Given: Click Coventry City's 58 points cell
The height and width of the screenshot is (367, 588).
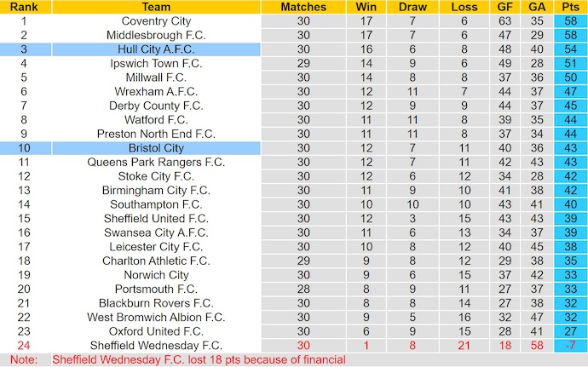Looking at the screenshot, I should [569, 21].
